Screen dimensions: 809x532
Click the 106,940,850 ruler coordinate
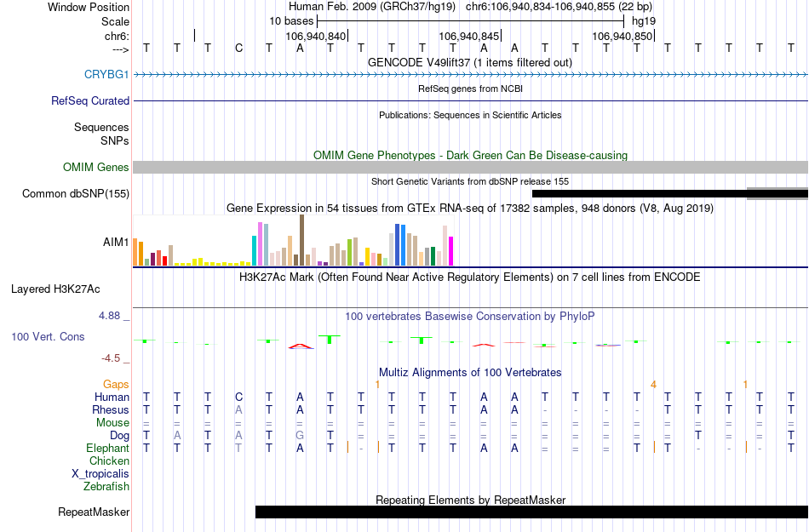pos(622,36)
